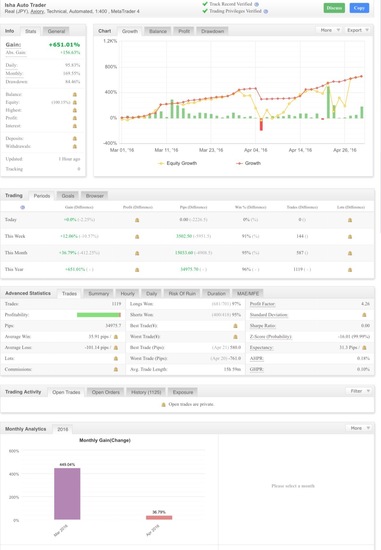Image resolution: width=381 pixels, height=550 pixels.
Task: Toggle the Growth legend series in chart
Action: [248, 163]
